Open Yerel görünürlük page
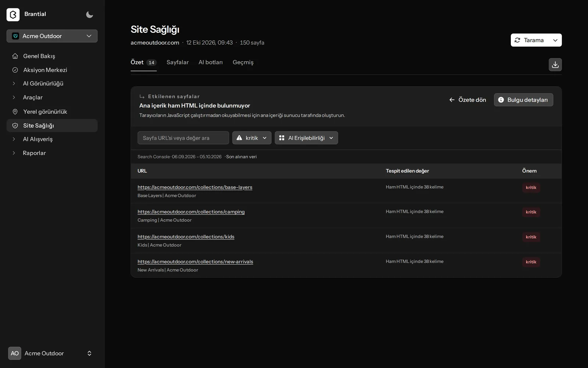Image resolution: width=588 pixels, height=368 pixels. (x=52, y=112)
